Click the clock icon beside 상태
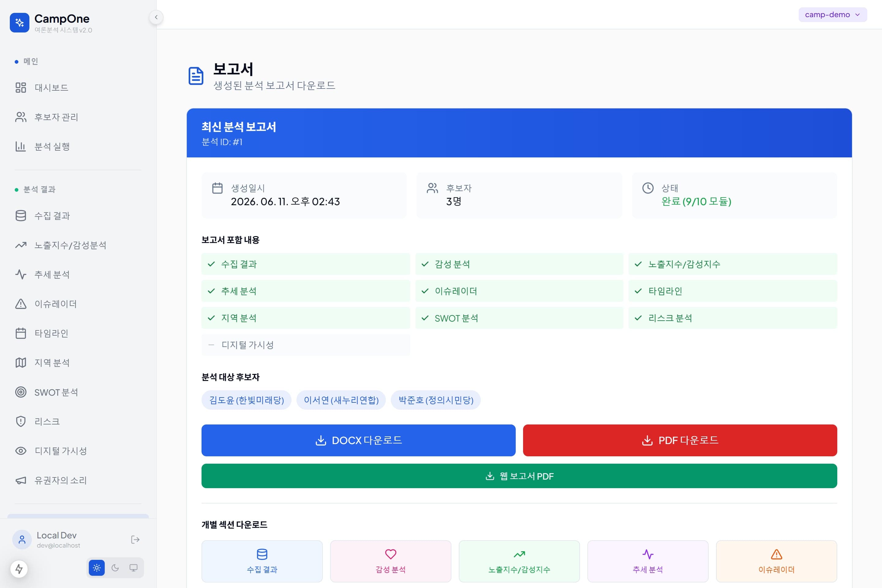This screenshot has width=882, height=588. pos(648,188)
